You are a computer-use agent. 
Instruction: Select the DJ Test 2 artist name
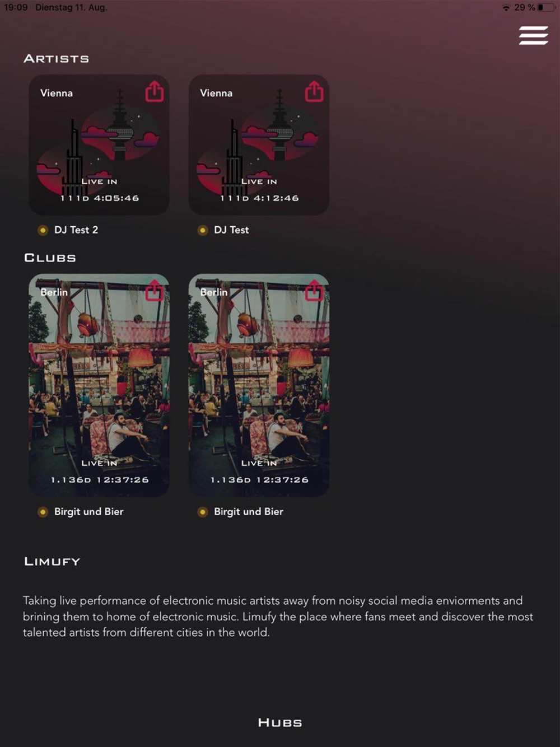pyautogui.click(x=76, y=230)
